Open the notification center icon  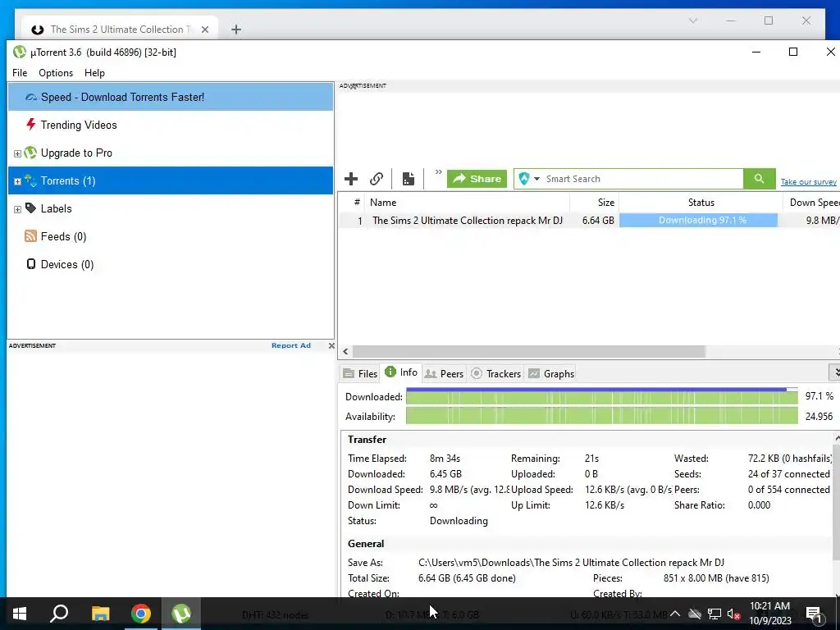pyautogui.click(x=814, y=614)
